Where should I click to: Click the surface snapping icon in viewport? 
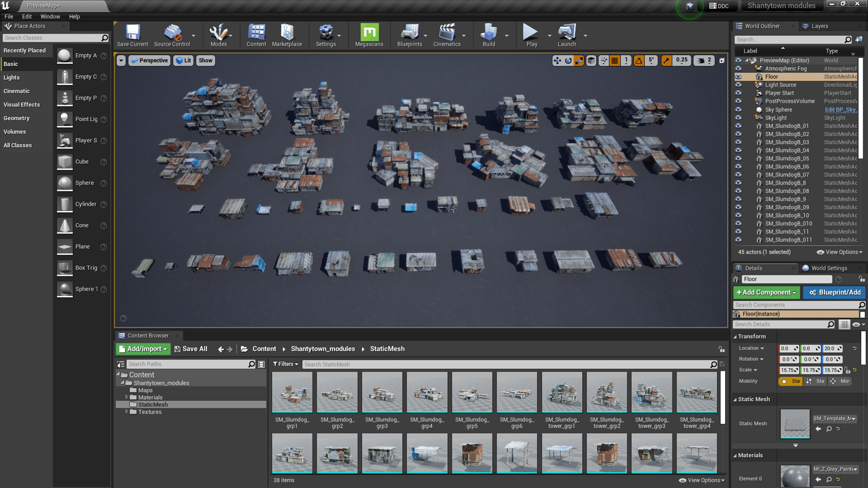[604, 60]
